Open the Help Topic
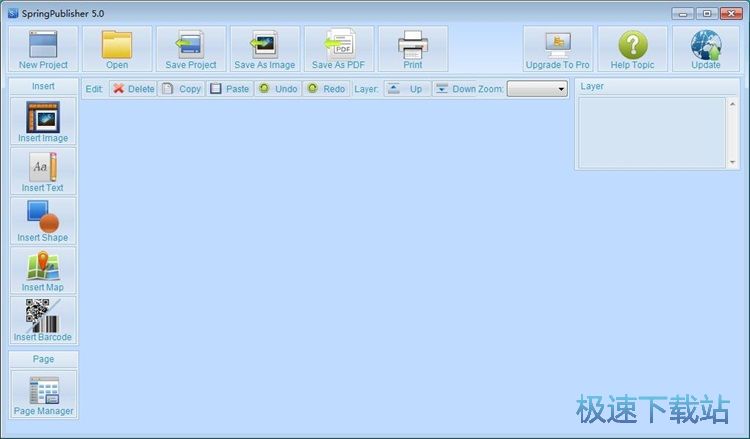The height and width of the screenshot is (439, 750). pos(632,49)
